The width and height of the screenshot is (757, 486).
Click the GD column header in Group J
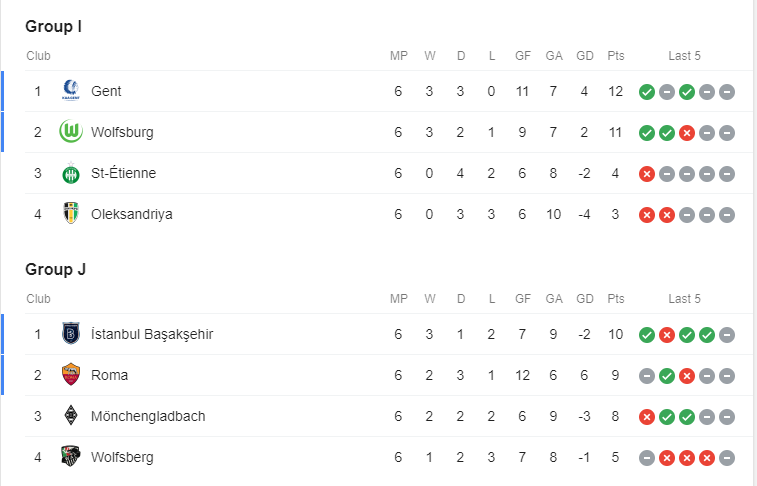pyautogui.click(x=585, y=299)
